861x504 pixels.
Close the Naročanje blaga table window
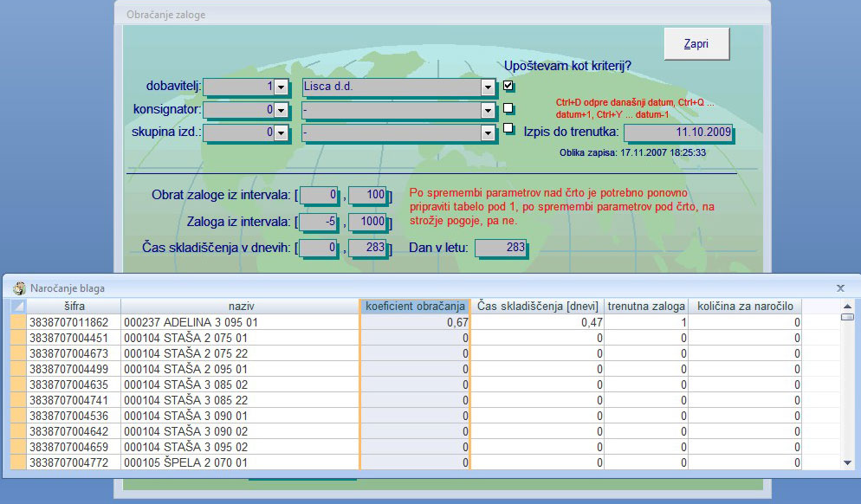coord(840,288)
